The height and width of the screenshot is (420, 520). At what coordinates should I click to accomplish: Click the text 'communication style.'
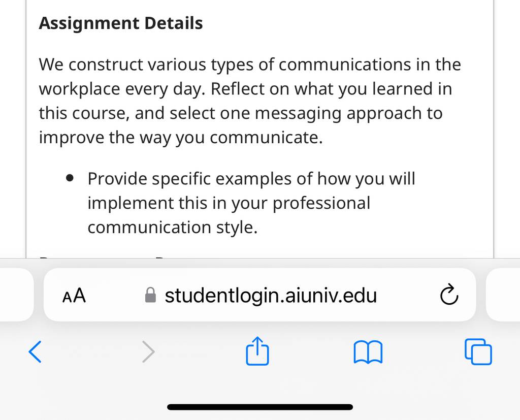[173, 228]
